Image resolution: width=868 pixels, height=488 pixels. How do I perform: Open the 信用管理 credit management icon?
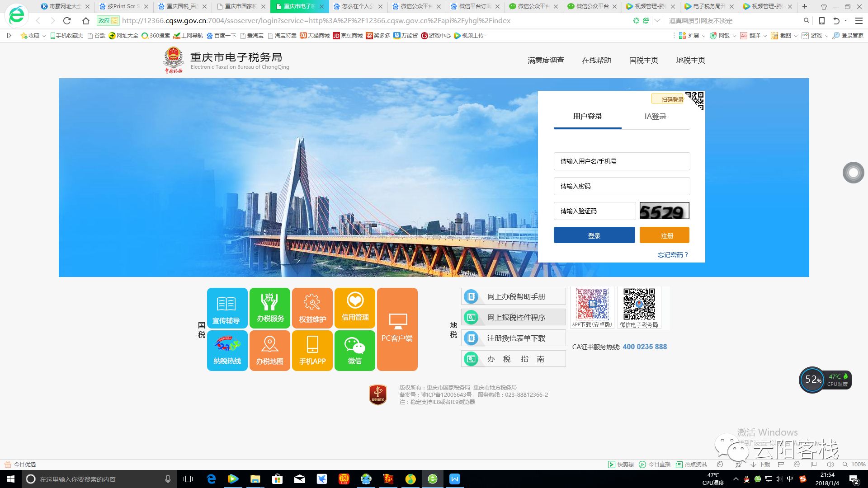[x=354, y=308]
